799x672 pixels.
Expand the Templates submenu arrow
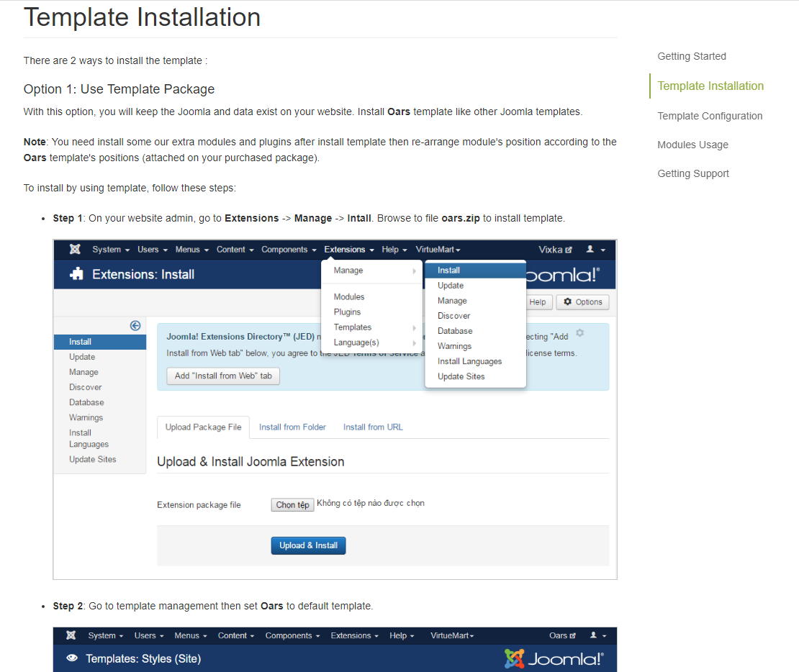(x=415, y=327)
